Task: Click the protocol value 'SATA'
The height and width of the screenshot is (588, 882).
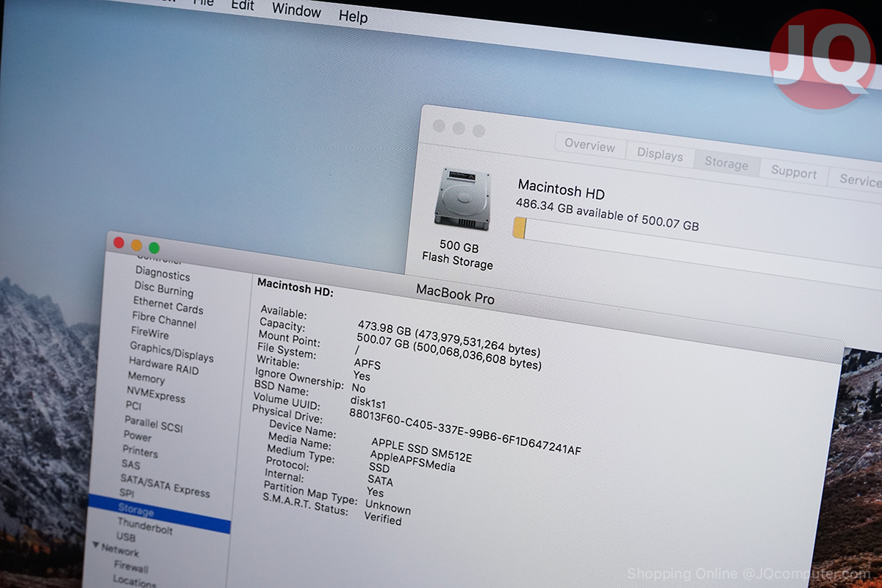Action: coord(380,480)
